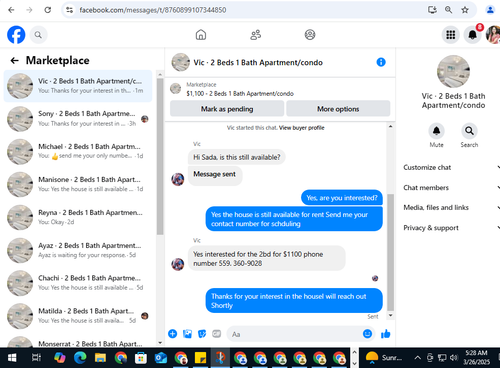
Task: Open the Chachi conversation
Action: coord(78,283)
